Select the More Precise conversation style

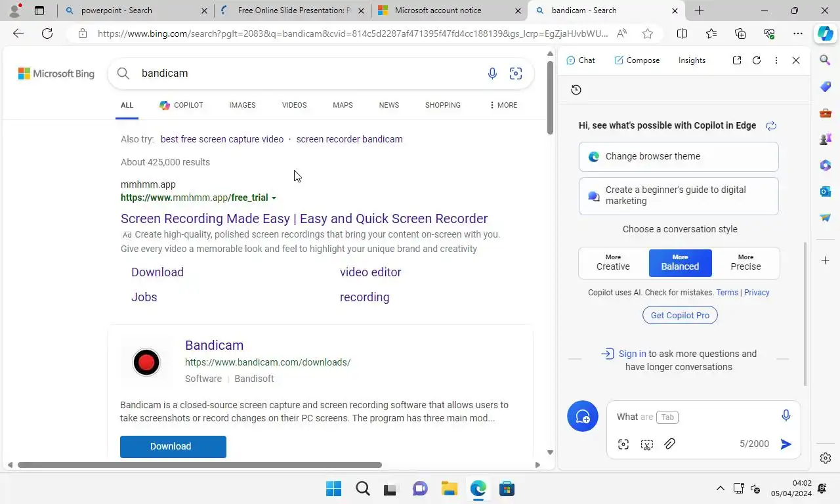tap(745, 263)
